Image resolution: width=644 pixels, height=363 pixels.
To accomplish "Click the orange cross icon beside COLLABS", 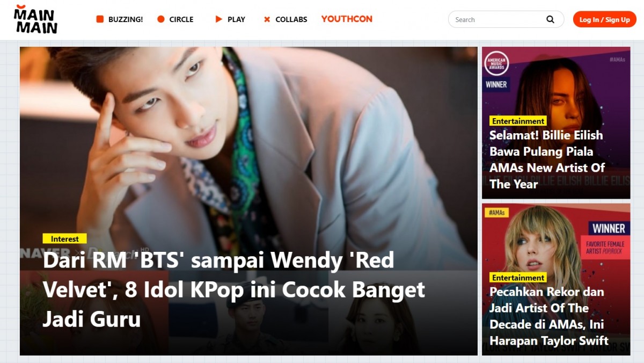I will coord(267,19).
